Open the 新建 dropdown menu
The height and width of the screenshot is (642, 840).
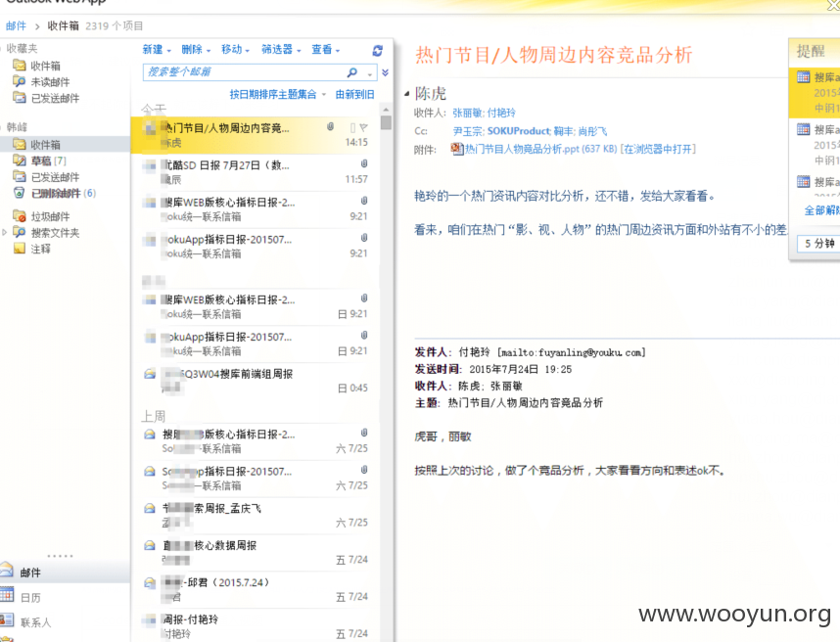(157, 50)
